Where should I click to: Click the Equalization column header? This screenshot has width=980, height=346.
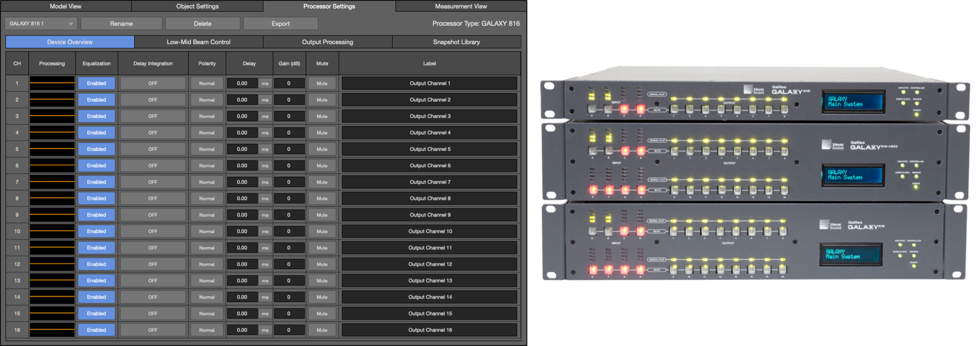tap(96, 63)
